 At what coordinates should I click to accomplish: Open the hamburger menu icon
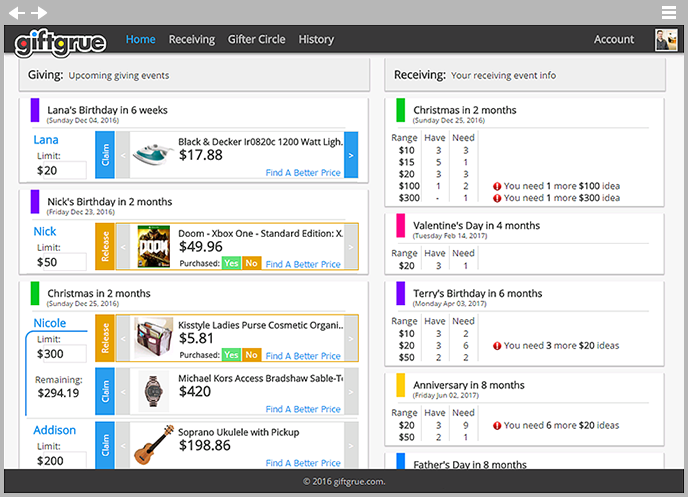pyautogui.click(x=669, y=13)
